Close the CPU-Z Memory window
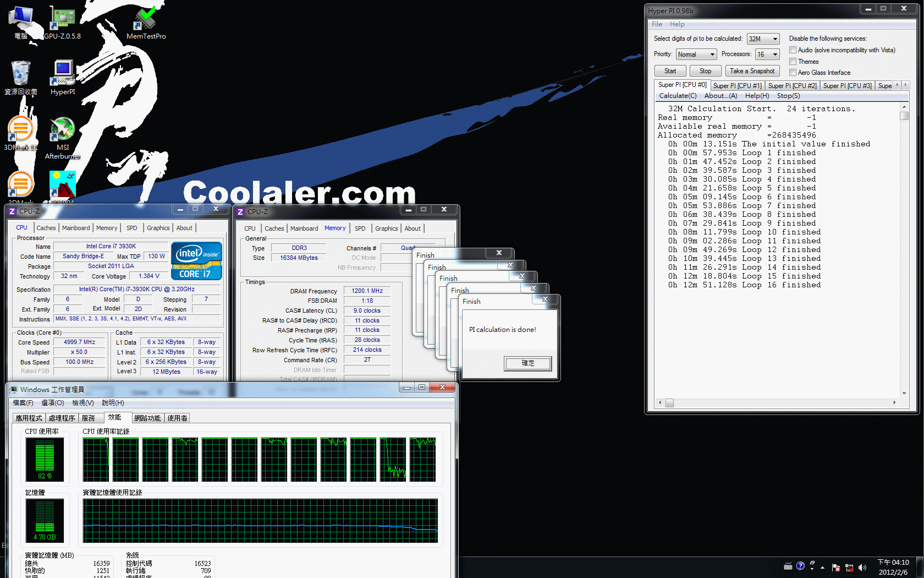The width and height of the screenshot is (924, 578). [x=444, y=210]
